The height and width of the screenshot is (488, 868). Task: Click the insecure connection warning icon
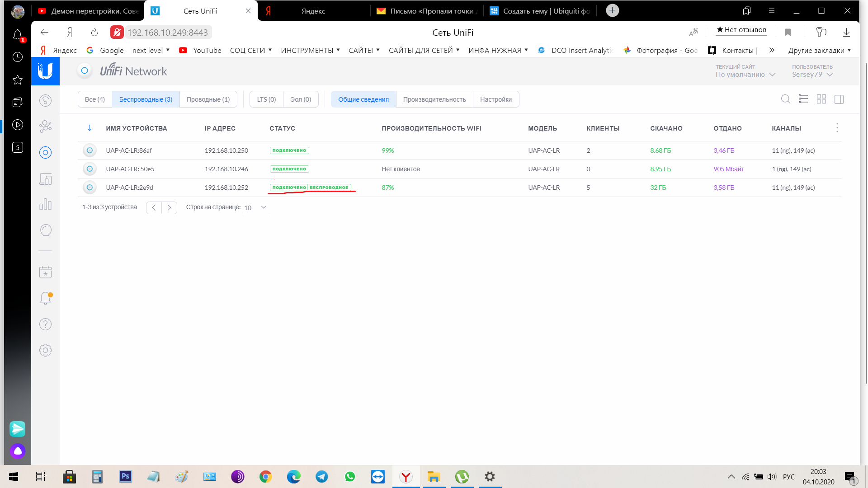tap(117, 32)
